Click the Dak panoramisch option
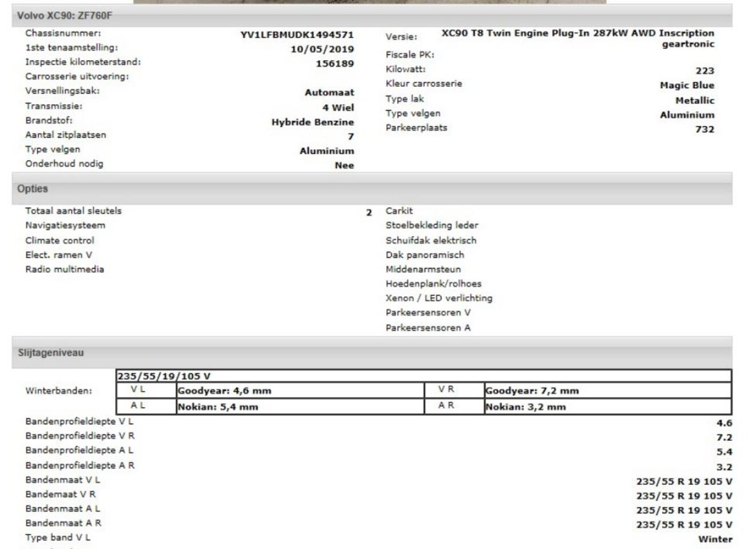Viewport: 756px width, 549px height. click(x=425, y=255)
